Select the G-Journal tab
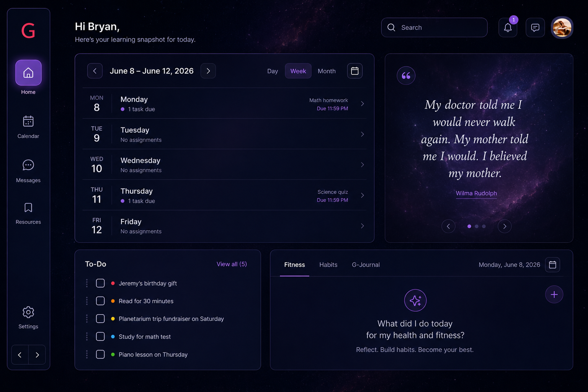Image resolution: width=588 pixels, height=392 pixels. (366, 265)
